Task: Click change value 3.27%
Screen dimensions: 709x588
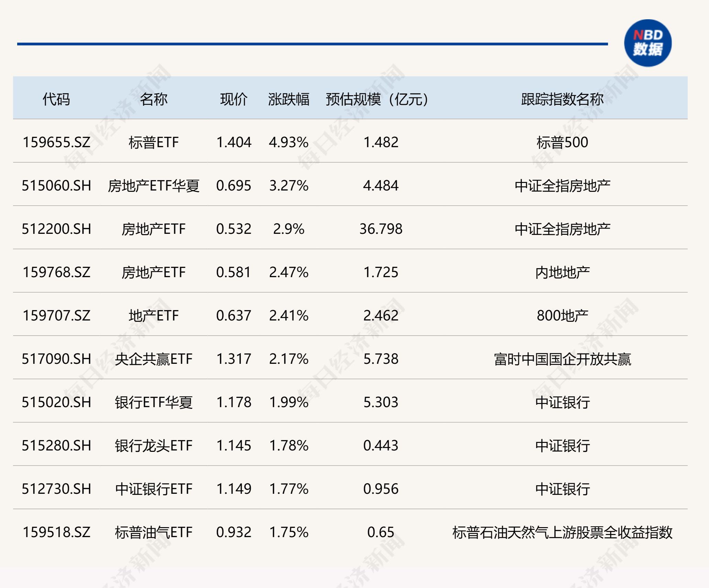Action: (x=289, y=186)
